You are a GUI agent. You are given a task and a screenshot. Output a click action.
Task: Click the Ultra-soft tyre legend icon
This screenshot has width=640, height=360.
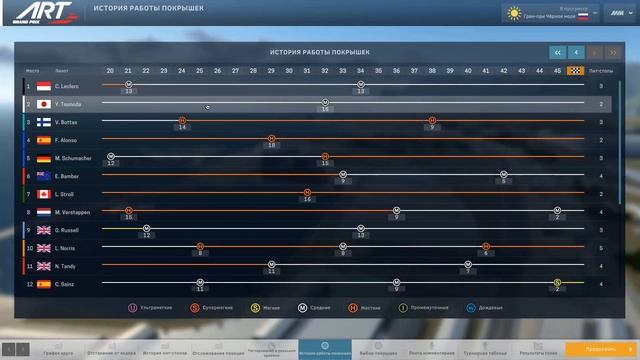pyautogui.click(x=132, y=308)
